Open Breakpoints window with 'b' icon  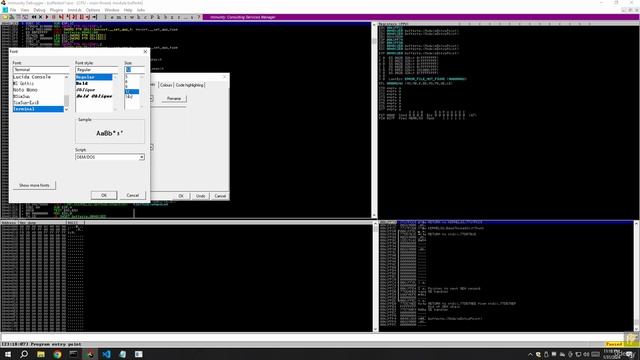(166, 17)
